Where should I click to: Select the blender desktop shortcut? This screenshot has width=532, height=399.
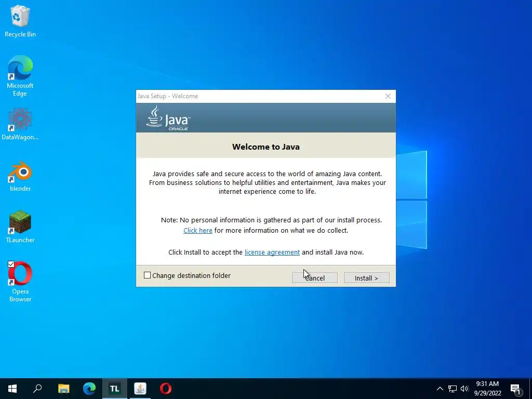click(20, 177)
